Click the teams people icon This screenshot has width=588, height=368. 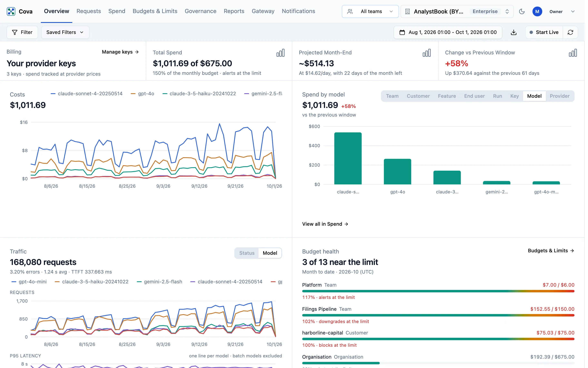tap(350, 11)
